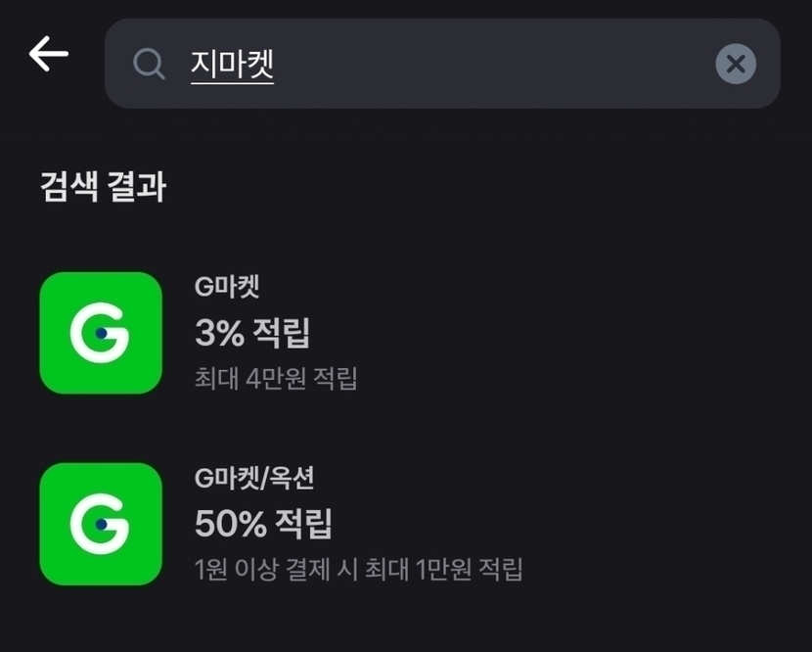Click the 검색 결과 heading
Image resolution: width=812 pixels, height=652 pixels.
tap(103, 186)
